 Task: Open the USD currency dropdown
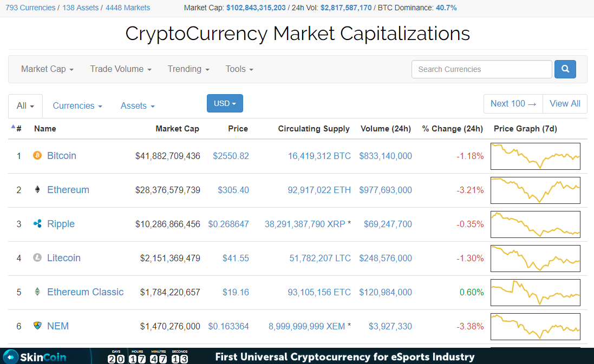pyautogui.click(x=225, y=103)
